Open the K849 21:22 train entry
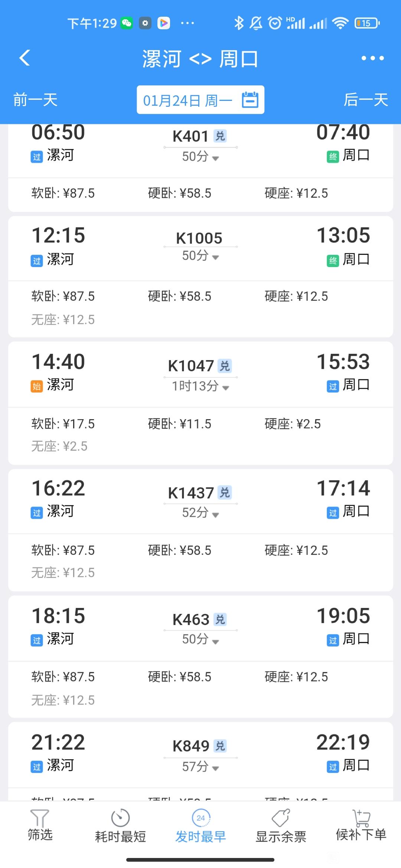 (200, 755)
